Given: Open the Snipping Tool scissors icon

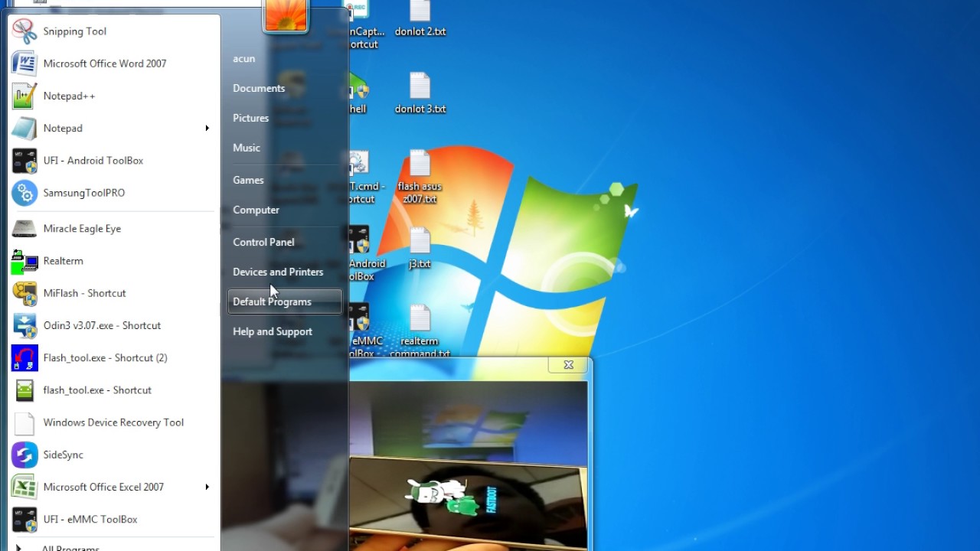Looking at the screenshot, I should (x=24, y=31).
